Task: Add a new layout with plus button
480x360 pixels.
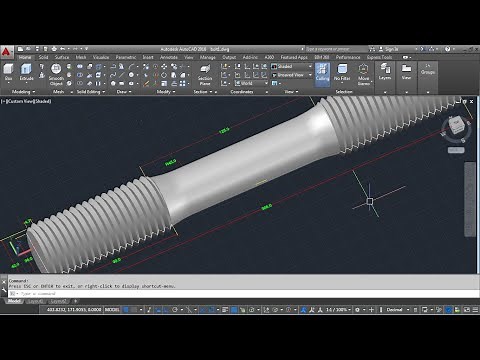Action: 75,301
